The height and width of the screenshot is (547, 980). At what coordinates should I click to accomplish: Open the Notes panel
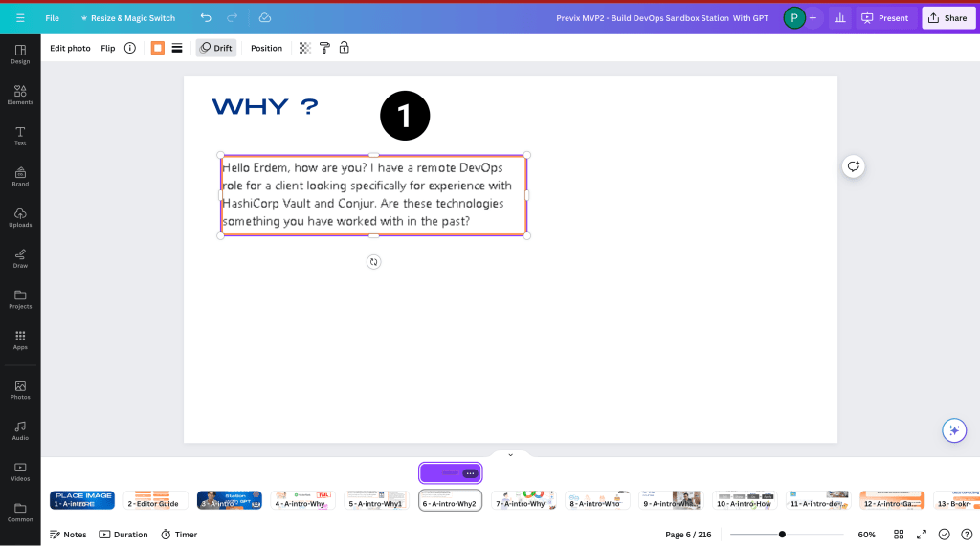point(68,535)
